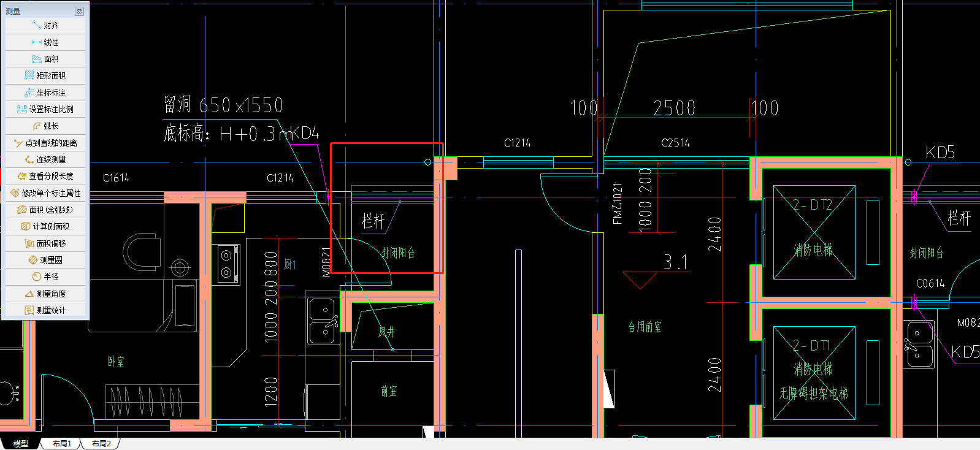Select the 对齐 aligned measurement tool
This screenshot has width=980, height=450.
point(45,26)
